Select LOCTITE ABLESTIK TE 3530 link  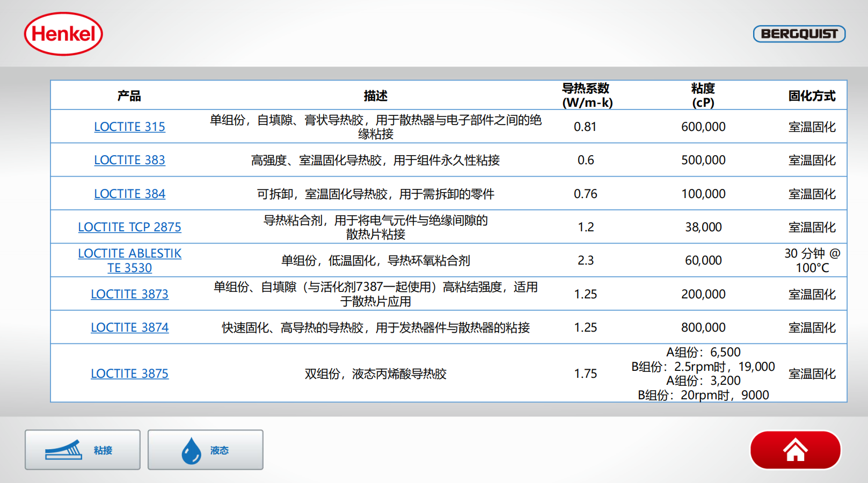tap(129, 260)
